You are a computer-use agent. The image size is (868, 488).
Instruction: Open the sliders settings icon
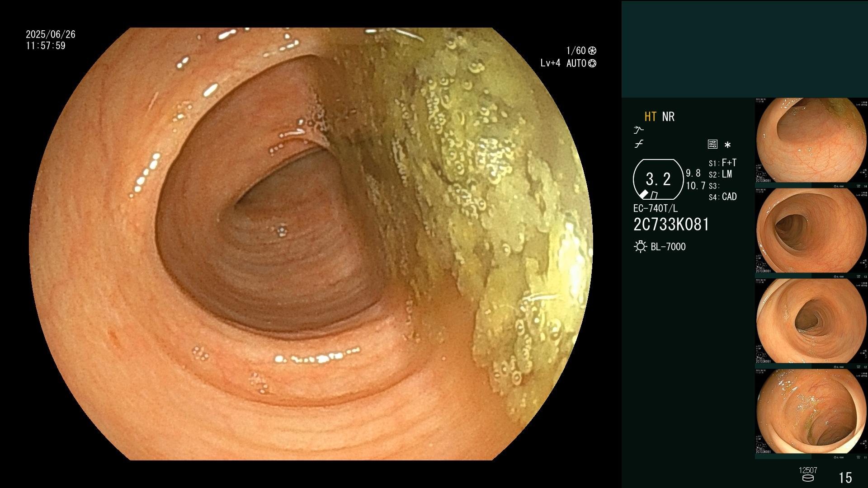712,144
